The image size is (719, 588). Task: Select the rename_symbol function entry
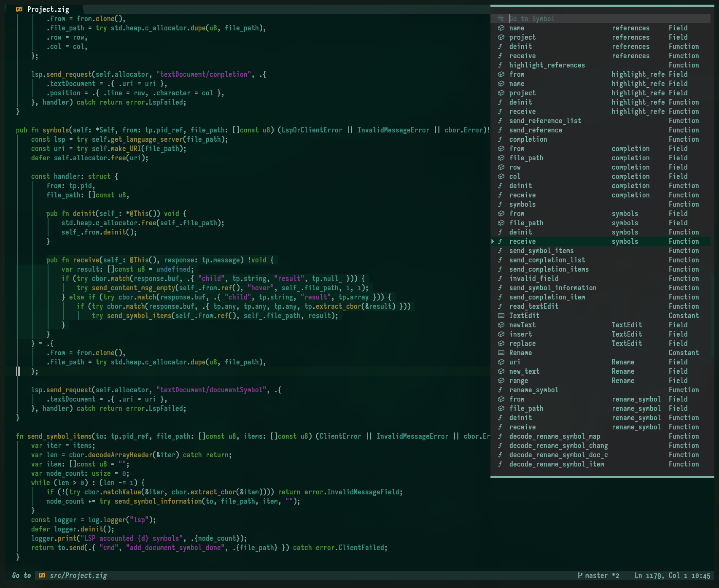(533, 390)
